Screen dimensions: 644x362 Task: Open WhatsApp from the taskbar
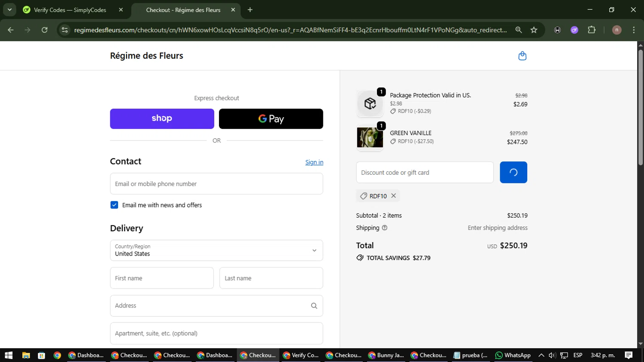(x=513, y=355)
